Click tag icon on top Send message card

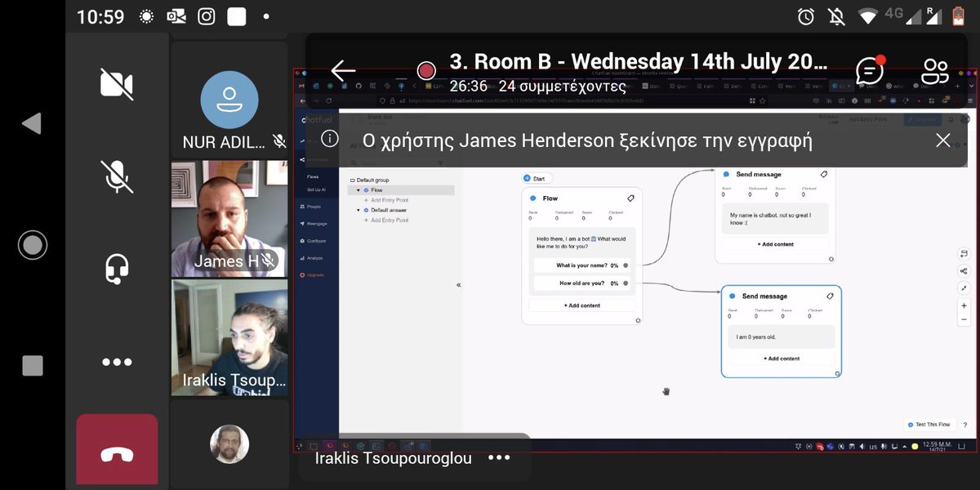click(823, 174)
